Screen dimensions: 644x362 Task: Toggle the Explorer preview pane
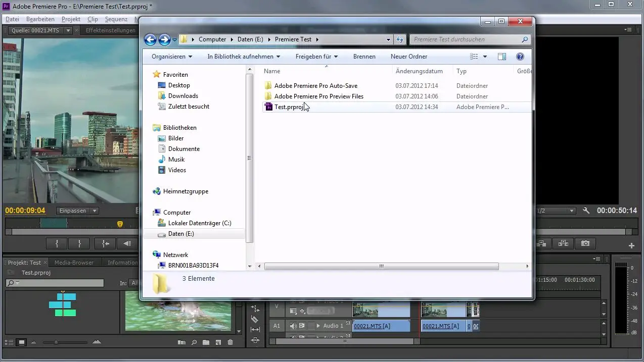point(502,57)
